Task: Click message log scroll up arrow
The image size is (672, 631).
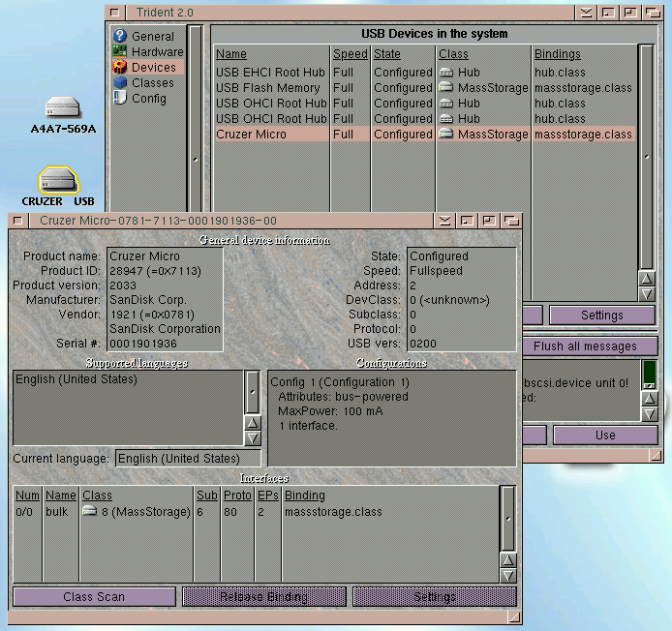Action: pos(650,399)
